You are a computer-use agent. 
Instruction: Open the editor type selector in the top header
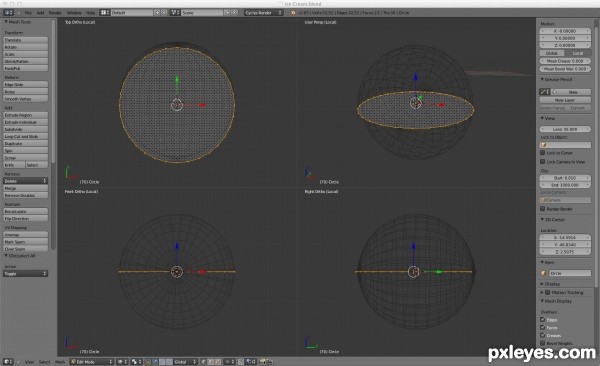click(x=8, y=13)
